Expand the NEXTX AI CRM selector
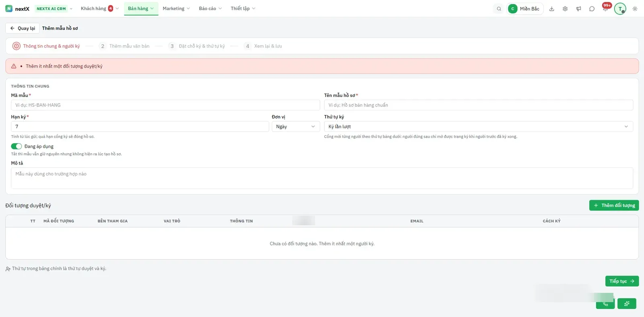Screen dimensions: 644x317 [x=54, y=8]
